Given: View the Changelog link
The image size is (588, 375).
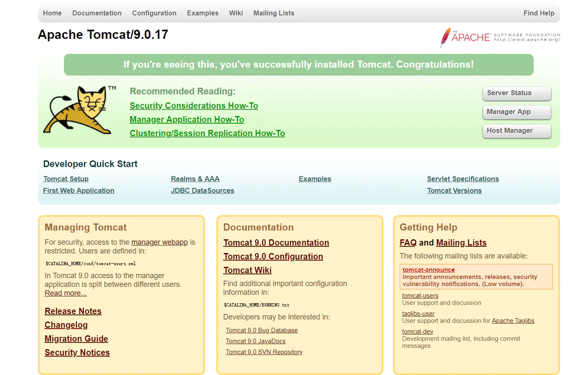Looking at the screenshot, I should 66,325.
